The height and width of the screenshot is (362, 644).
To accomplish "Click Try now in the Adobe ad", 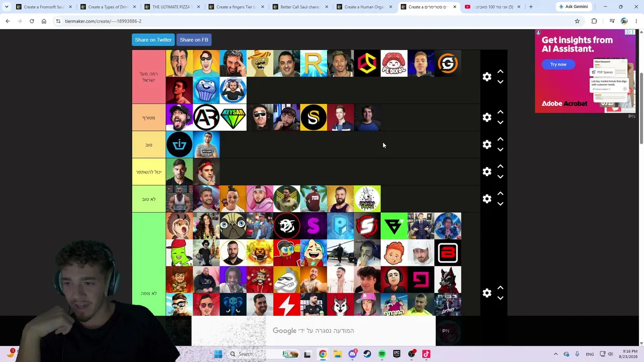I will 558,64.
